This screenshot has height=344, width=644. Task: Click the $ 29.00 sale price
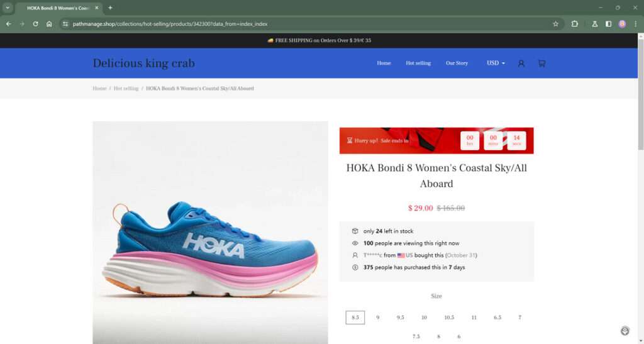click(420, 208)
